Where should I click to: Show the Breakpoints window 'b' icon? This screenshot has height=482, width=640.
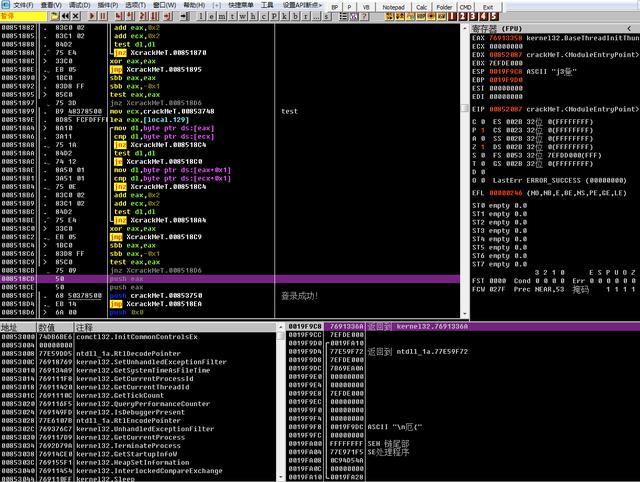pos(293,17)
